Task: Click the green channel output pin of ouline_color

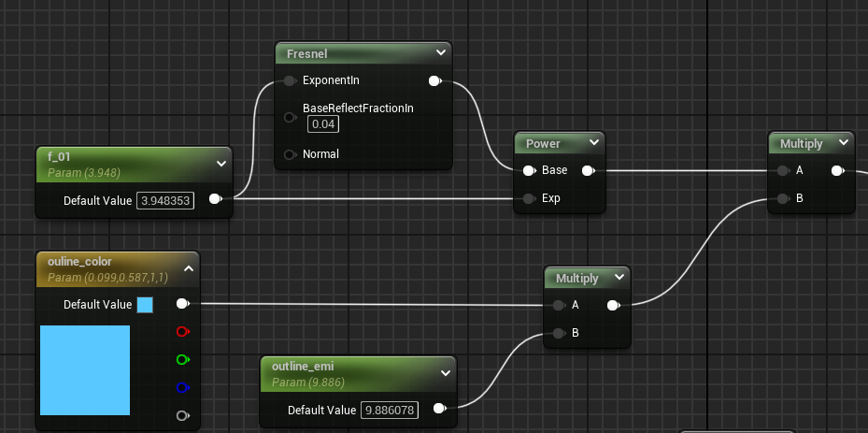Action: (182, 359)
